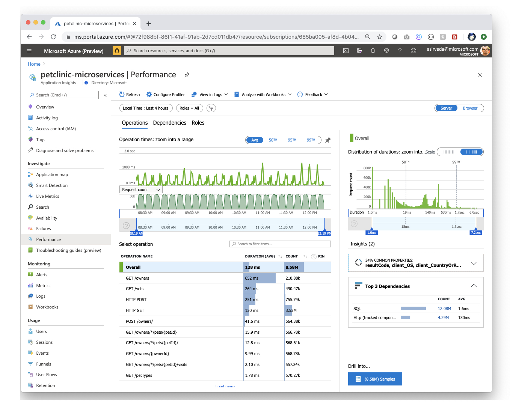
Task: Collapse the left sidebar with the chevron
Action: pos(105,95)
